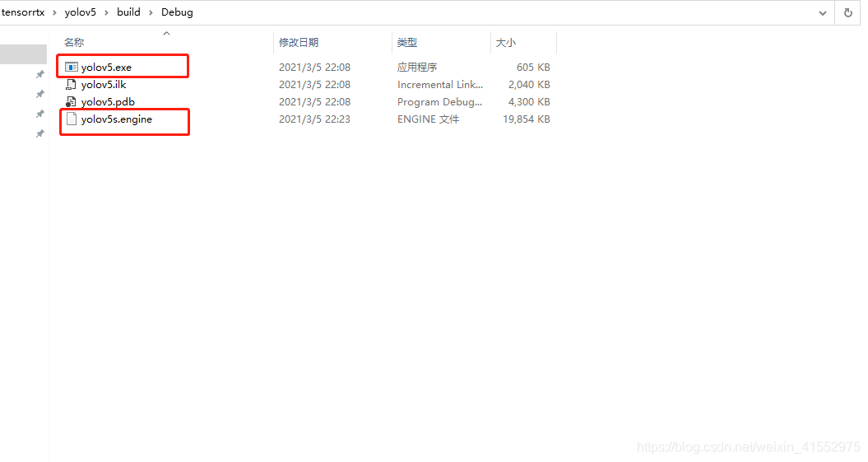Click the ENGINE 文件 type cell
The image size is (868, 462).
pos(428,119)
